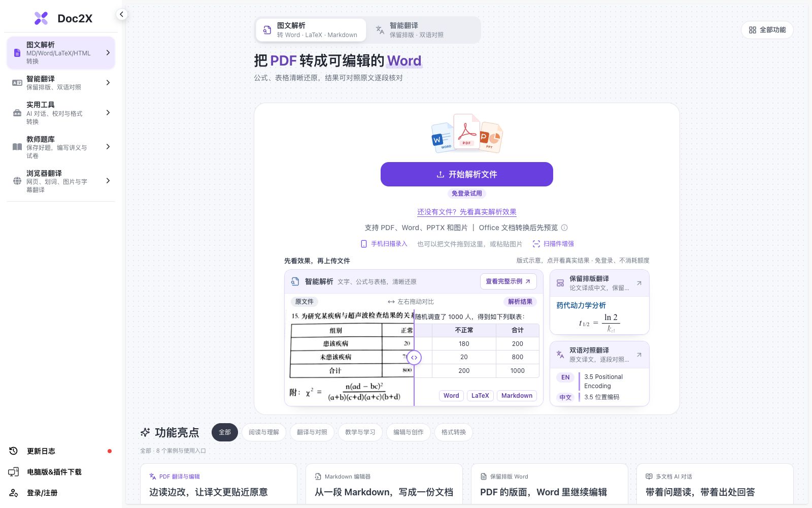Click the Doc2X logo icon
The height and width of the screenshot is (508, 812).
41,18
